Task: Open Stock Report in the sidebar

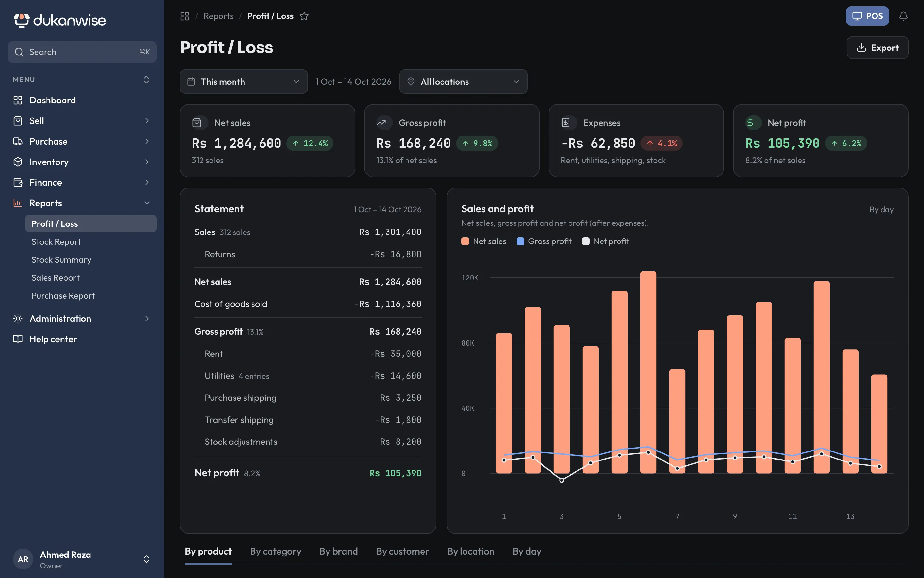Action: coord(90,241)
